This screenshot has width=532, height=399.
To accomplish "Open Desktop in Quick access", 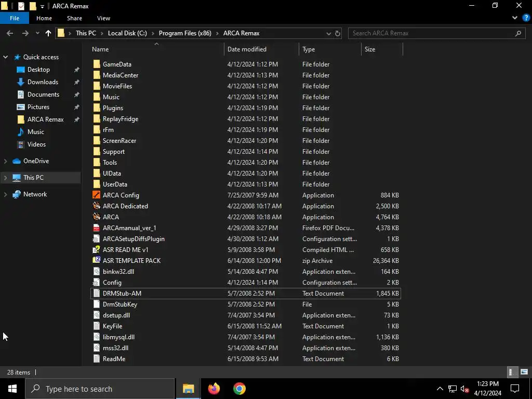I will pyautogui.click(x=38, y=70).
